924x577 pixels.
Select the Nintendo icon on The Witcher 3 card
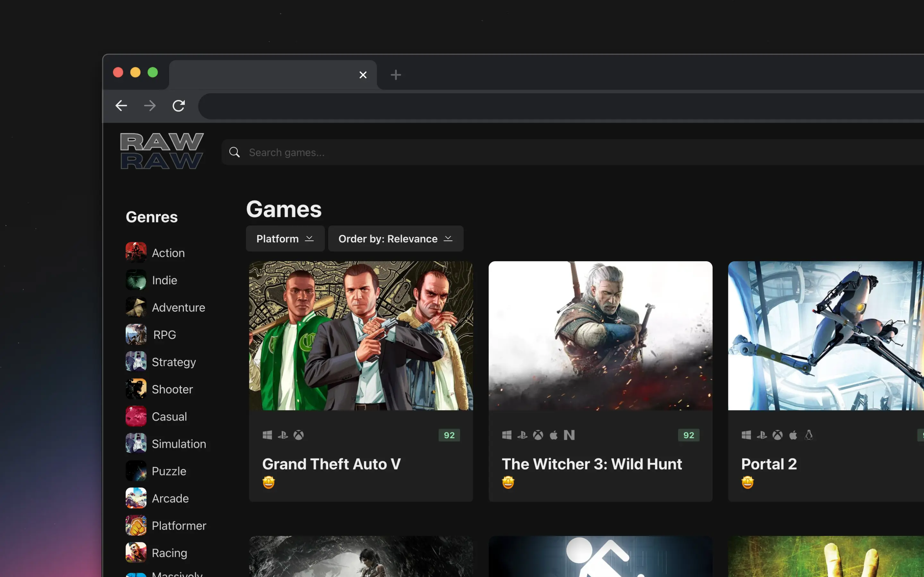click(570, 435)
